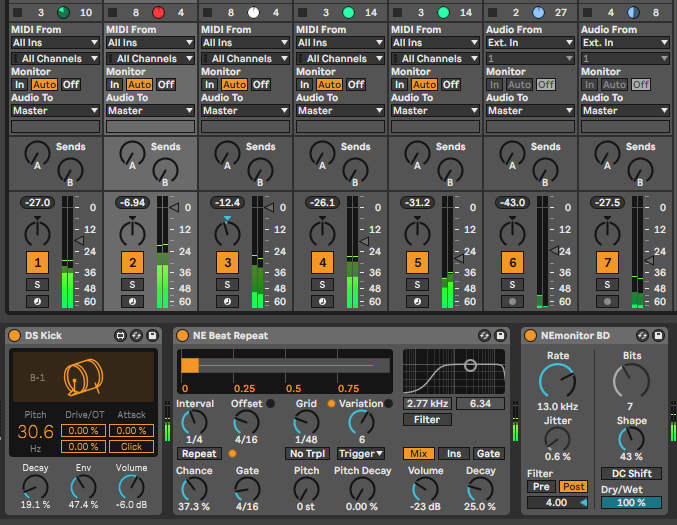Click the DC Shift button
677x525 pixels.
(631, 473)
